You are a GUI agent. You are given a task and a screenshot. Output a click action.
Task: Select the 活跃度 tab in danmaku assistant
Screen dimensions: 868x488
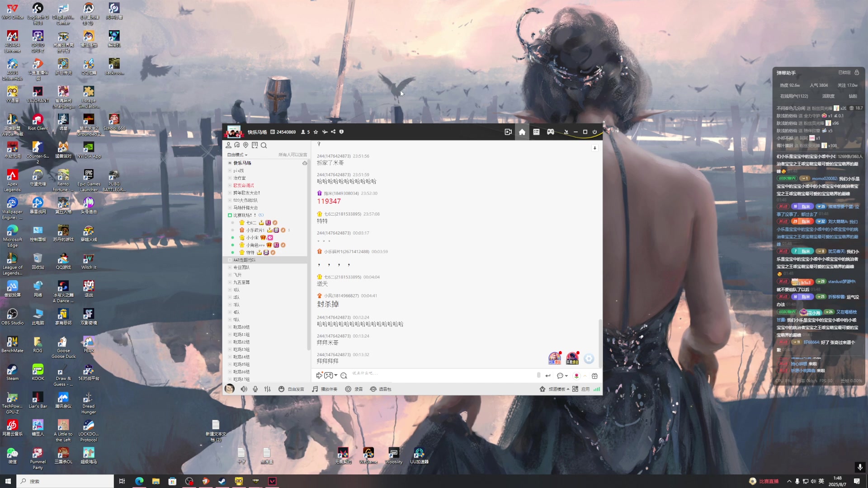[x=828, y=96]
